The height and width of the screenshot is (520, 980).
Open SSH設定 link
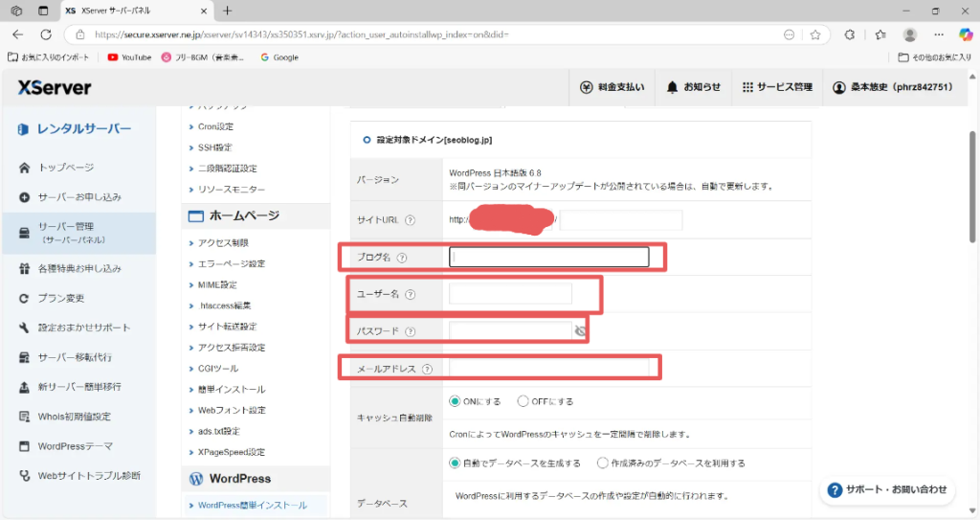pyautogui.click(x=215, y=147)
